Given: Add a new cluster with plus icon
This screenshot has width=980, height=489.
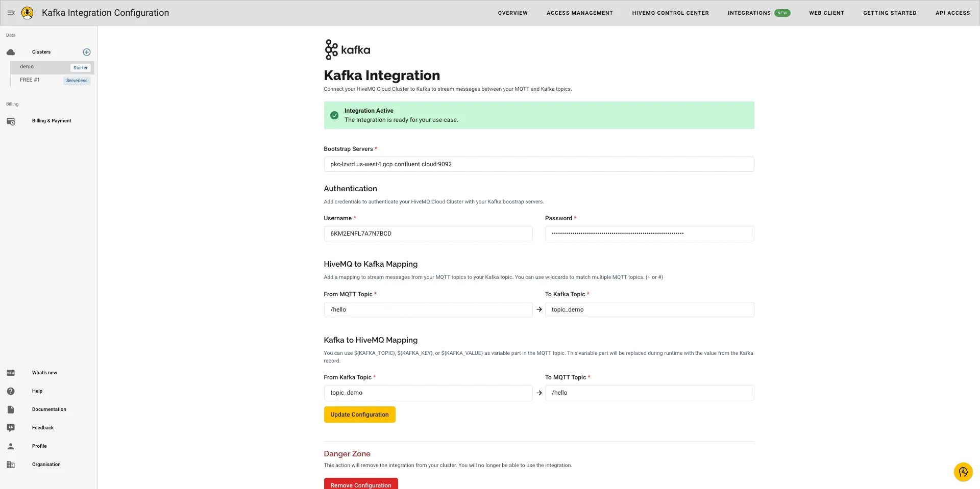Looking at the screenshot, I should pos(87,52).
